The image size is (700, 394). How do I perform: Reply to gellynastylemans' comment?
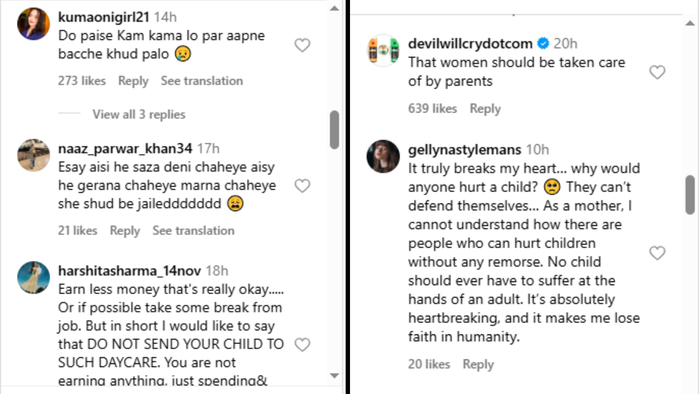click(x=478, y=365)
